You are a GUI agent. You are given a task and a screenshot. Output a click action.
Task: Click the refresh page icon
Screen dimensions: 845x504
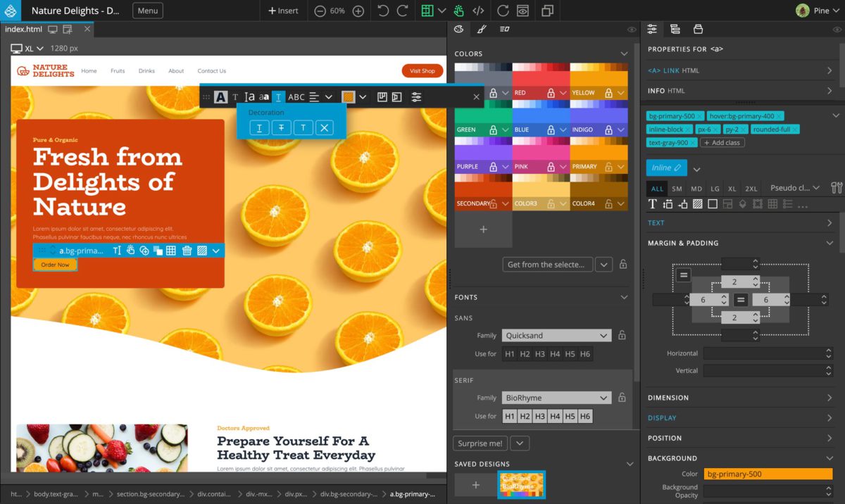(503, 11)
